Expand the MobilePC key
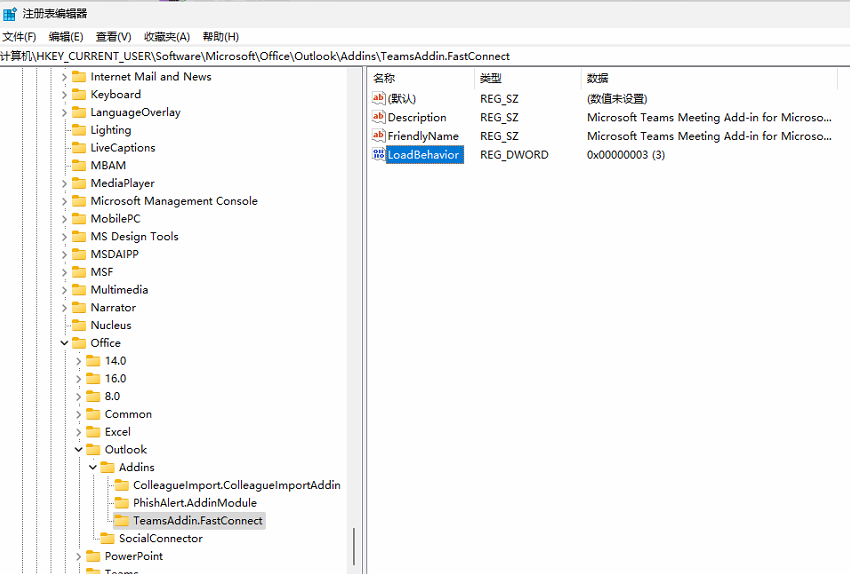Image resolution: width=850 pixels, height=574 pixels. click(65, 219)
